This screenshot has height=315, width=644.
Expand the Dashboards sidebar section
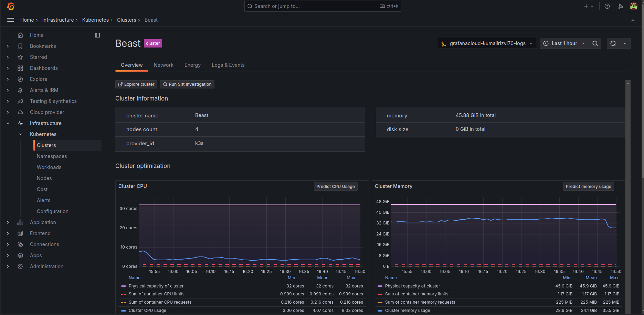pyautogui.click(x=8, y=68)
